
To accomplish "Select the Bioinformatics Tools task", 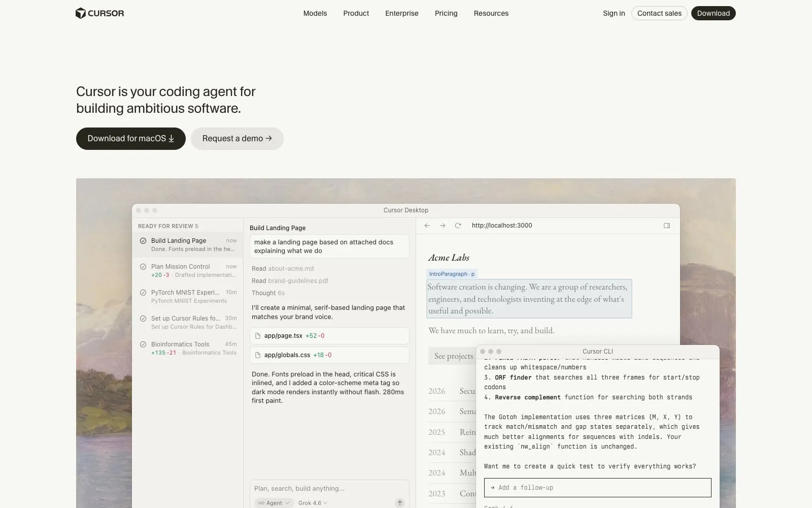I will 188,348.
